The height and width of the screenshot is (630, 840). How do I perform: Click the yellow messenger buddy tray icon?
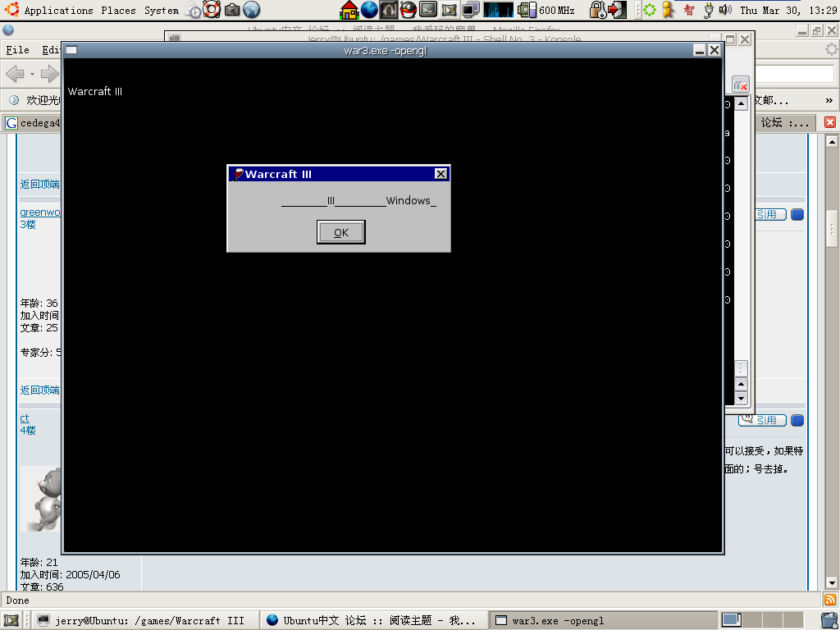(668, 10)
